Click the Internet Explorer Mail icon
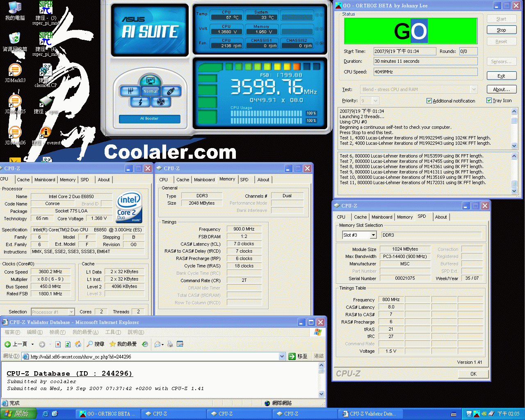 tap(157, 344)
